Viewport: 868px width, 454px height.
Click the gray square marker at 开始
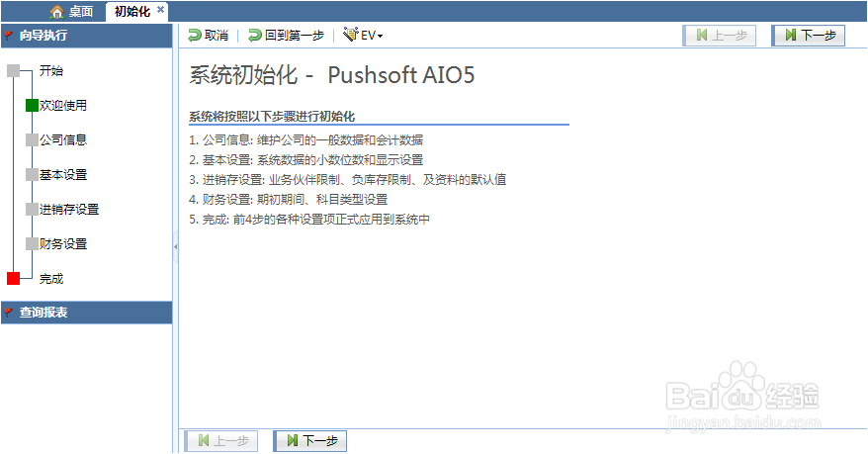coord(13,71)
